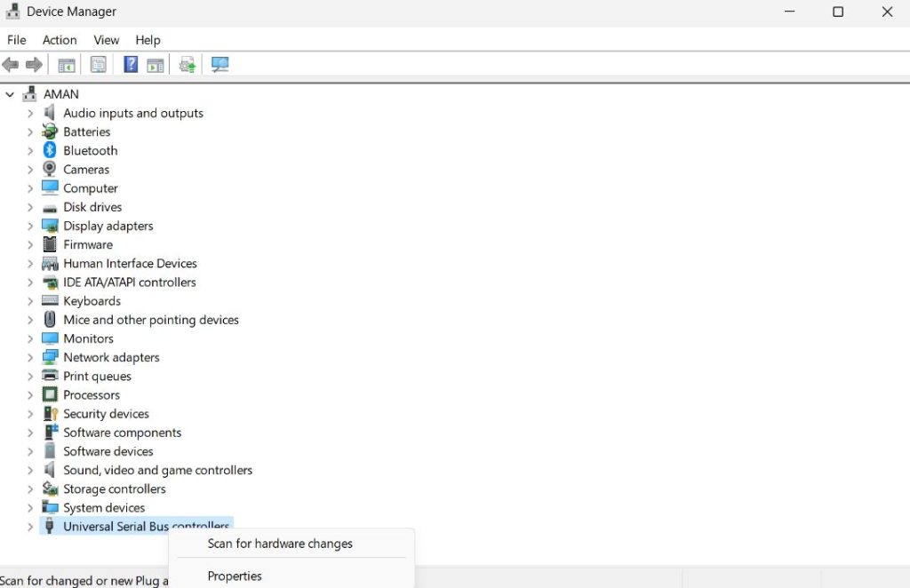This screenshot has height=588, width=910.
Task: Toggle the console tree panel icon
Action: (x=66, y=64)
